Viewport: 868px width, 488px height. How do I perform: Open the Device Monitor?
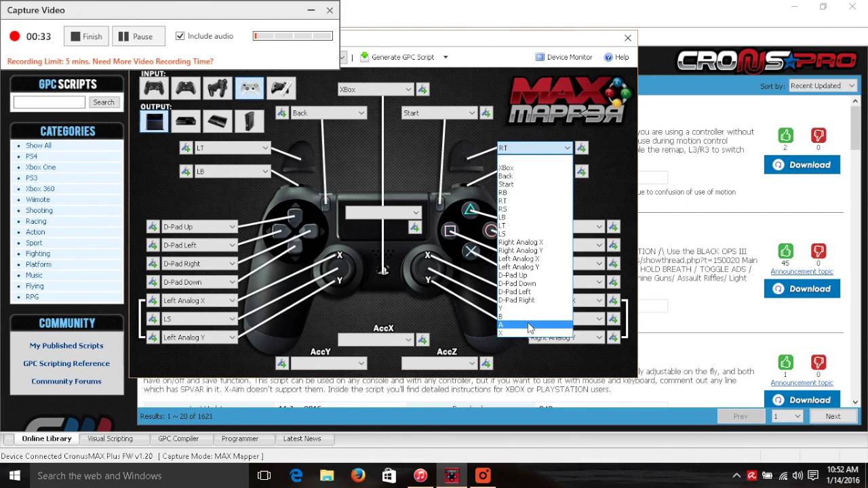coord(564,57)
